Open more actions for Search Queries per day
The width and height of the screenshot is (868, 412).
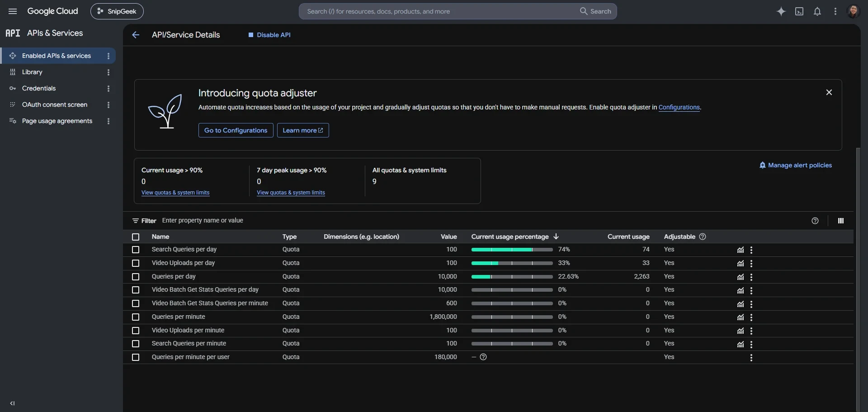click(x=751, y=250)
